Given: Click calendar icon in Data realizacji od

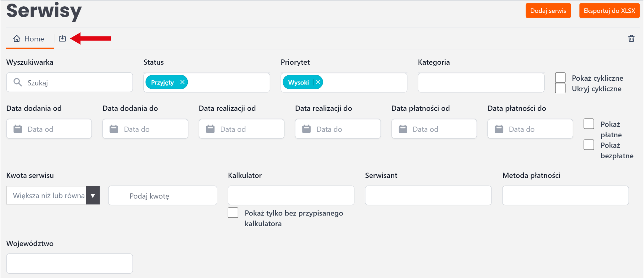Looking at the screenshot, I should (210, 129).
